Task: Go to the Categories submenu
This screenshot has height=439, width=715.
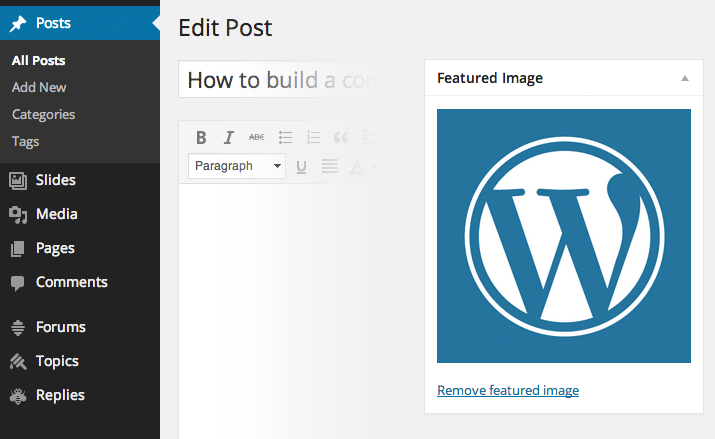Action: (x=43, y=114)
